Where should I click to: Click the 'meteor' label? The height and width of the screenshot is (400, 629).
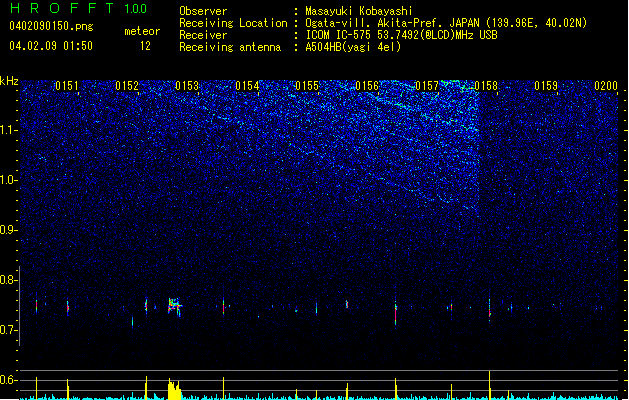[142, 31]
